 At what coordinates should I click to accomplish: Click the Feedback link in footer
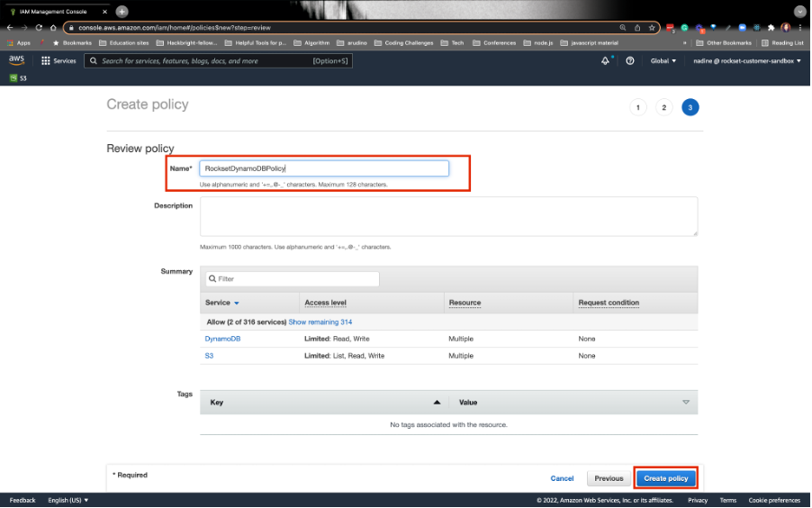23,500
